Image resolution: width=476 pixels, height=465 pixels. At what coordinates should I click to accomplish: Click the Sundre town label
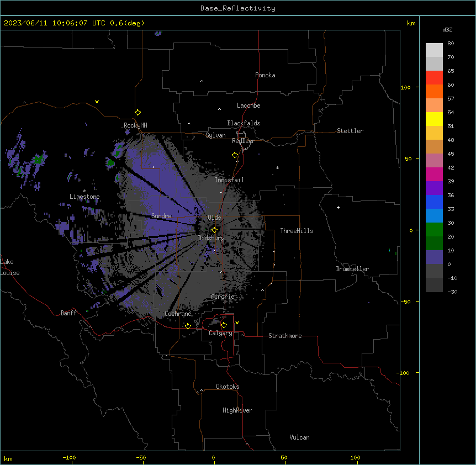coord(161,216)
